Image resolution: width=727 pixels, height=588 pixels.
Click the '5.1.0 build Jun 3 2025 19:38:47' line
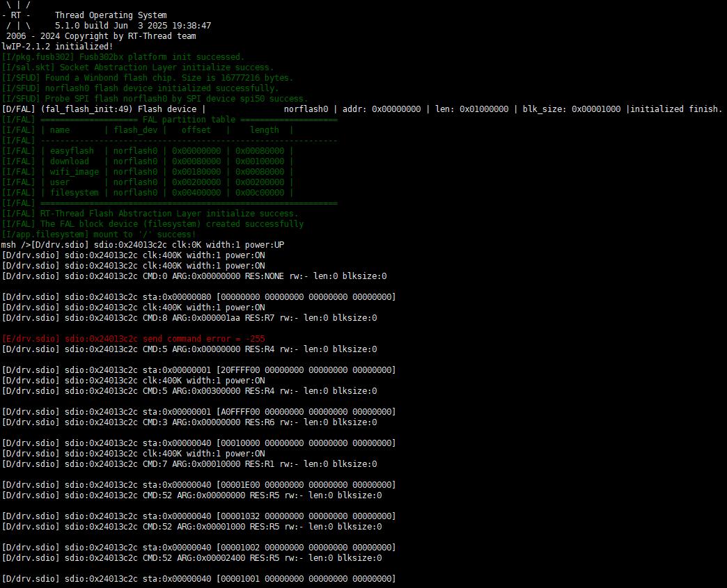click(132, 26)
